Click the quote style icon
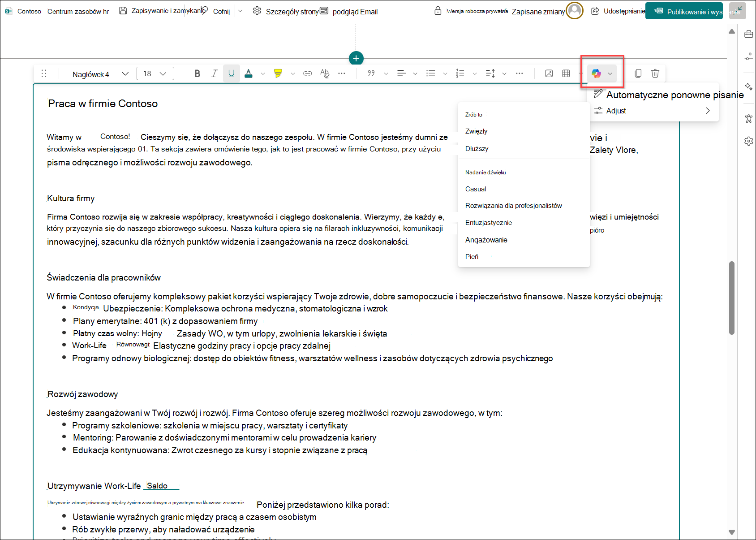The height and width of the screenshot is (540, 756). point(371,73)
